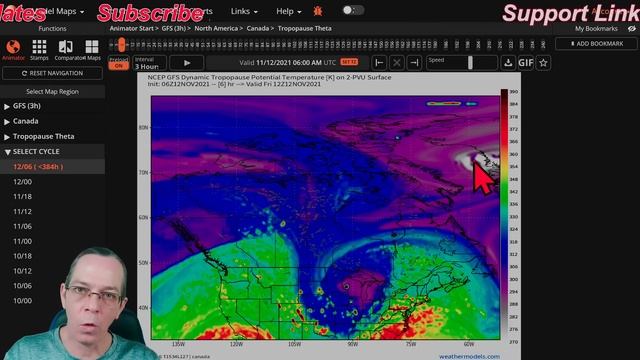Open the Help menu

click(x=289, y=11)
